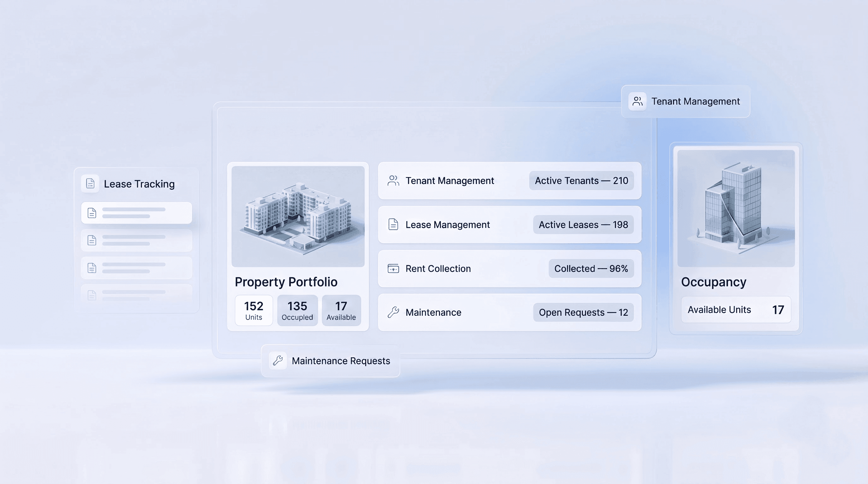Click the document icon beside Lease Management
Screen dimensions: 868x484
393,224
